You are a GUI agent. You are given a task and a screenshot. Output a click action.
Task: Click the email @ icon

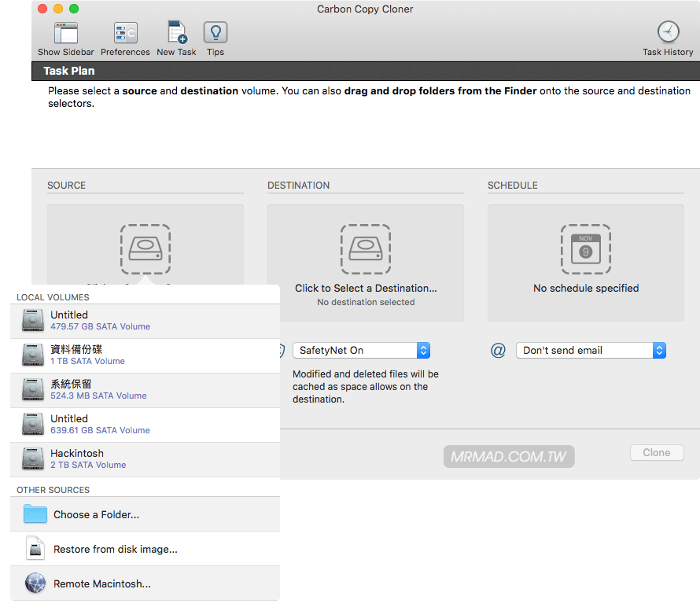[498, 351]
